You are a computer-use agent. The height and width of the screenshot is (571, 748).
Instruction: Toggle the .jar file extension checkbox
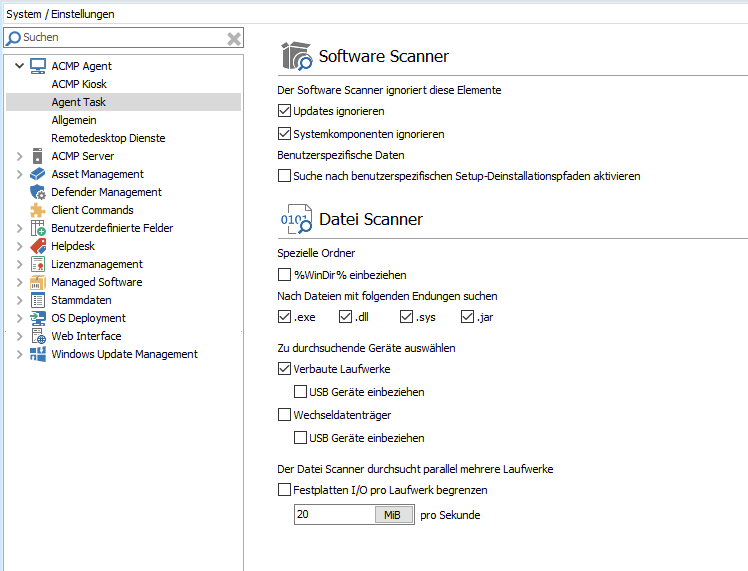pos(467,318)
